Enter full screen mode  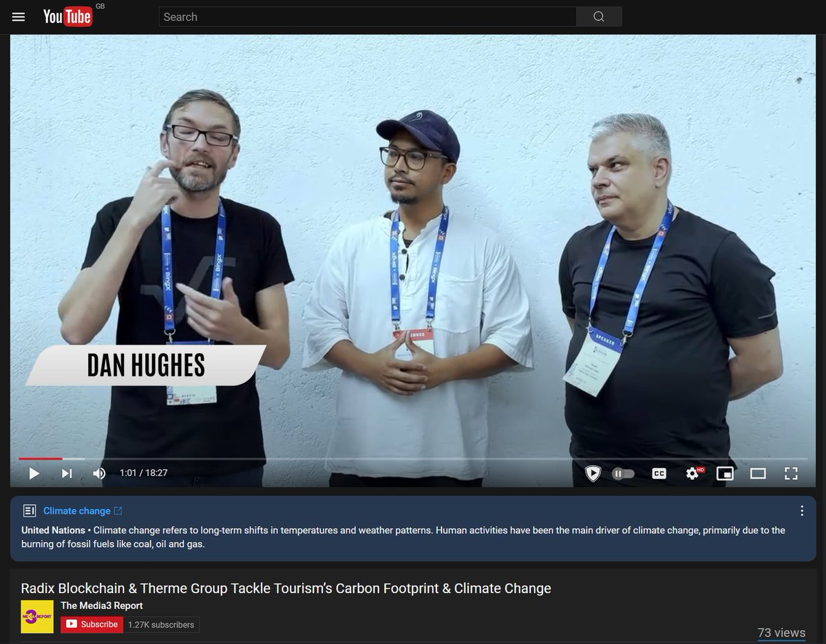[791, 473]
